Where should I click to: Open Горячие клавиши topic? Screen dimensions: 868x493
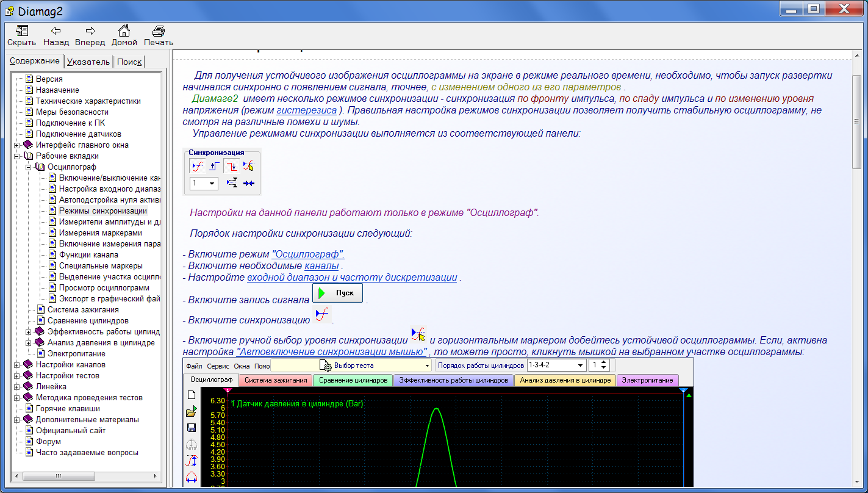(x=68, y=409)
